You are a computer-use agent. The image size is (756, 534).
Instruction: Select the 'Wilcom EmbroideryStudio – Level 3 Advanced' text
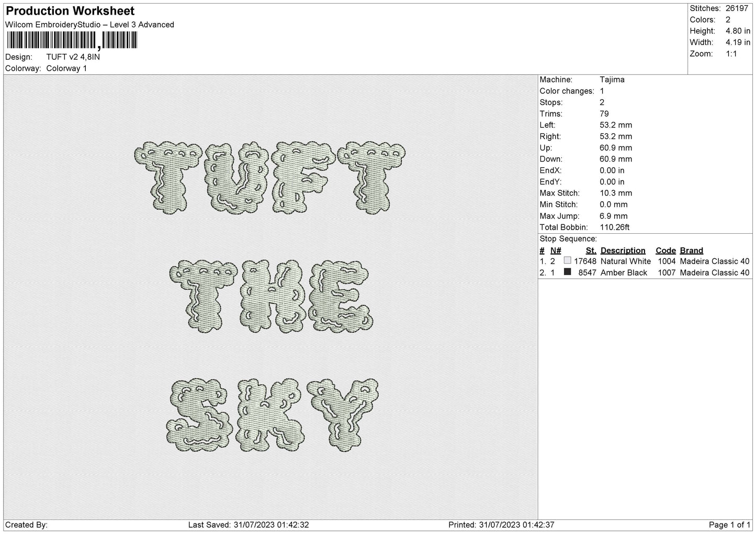89,25
